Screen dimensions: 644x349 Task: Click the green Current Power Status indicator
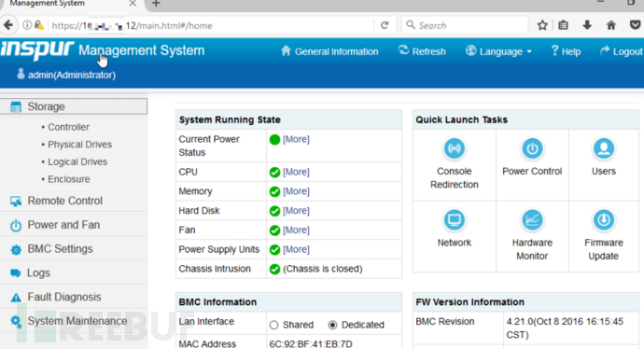pos(274,140)
